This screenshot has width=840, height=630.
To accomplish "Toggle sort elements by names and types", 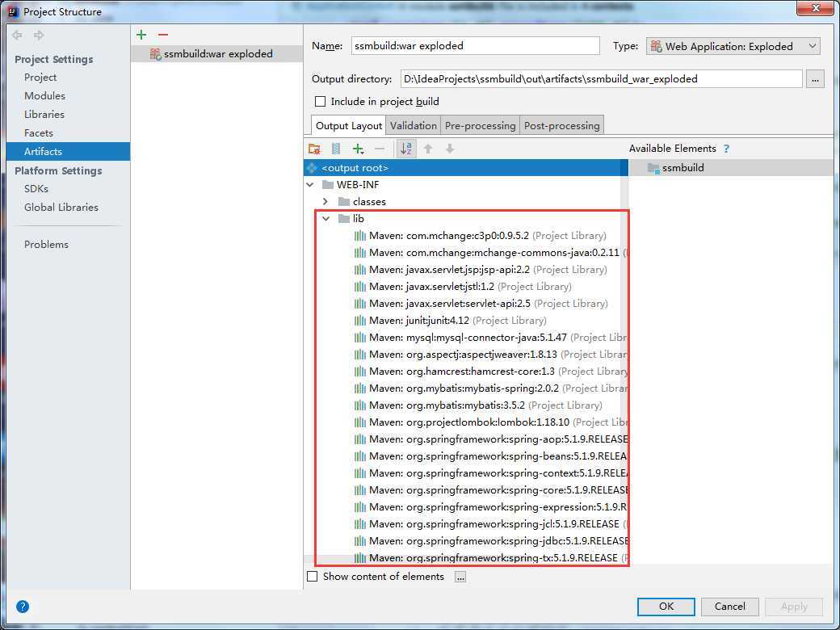I will pyautogui.click(x=406, y=149).
